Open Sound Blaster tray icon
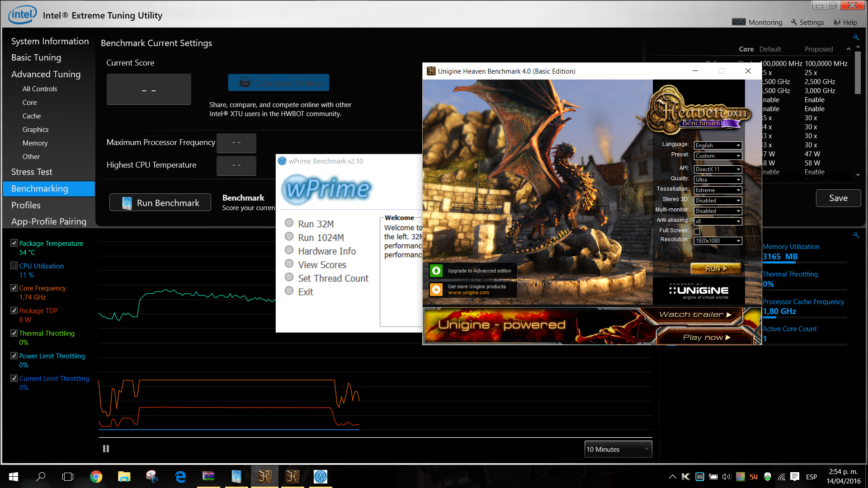868x488 pixels. (x=699, y=477)
